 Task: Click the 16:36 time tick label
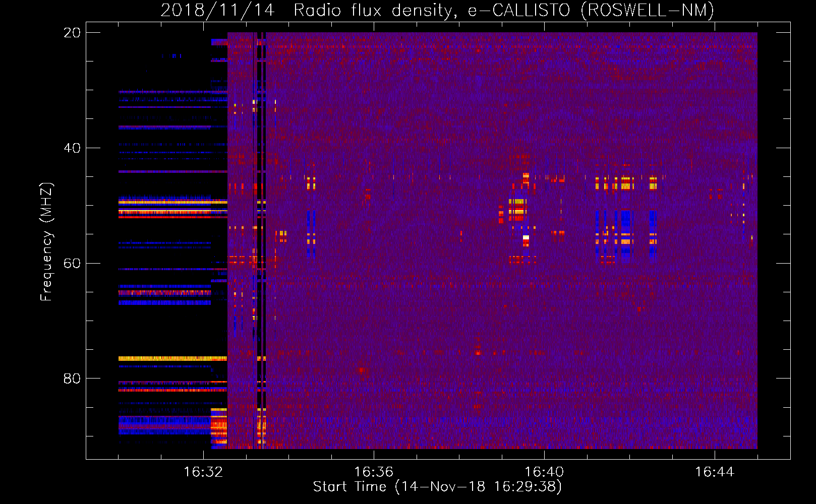click(374, 472)
